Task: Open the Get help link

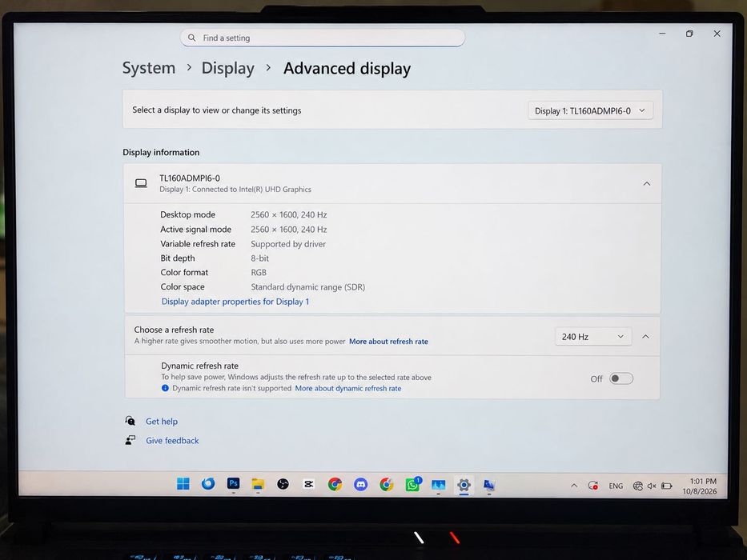Action: pos(162,422)
